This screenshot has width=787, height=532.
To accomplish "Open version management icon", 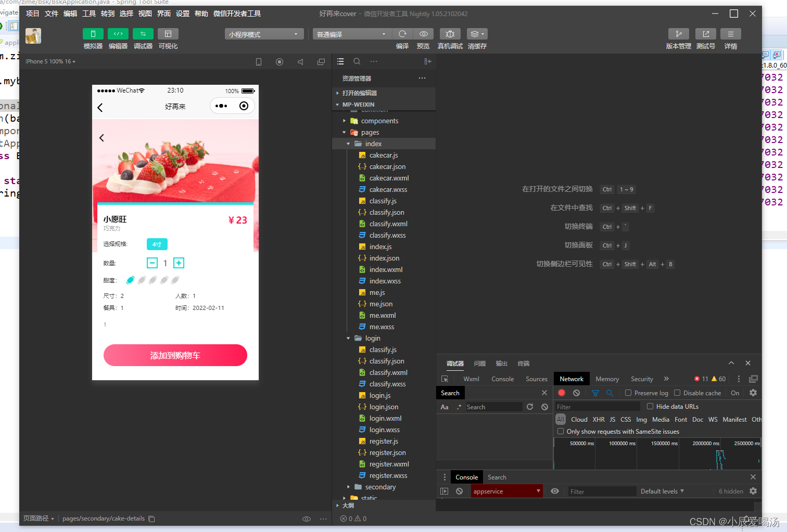I will (x=679, y=34).
